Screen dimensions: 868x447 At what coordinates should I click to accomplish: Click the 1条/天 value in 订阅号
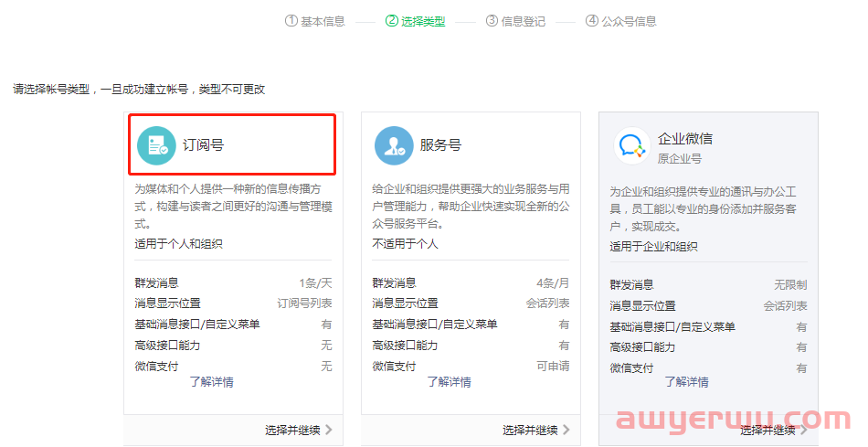(x=315, y=283)
